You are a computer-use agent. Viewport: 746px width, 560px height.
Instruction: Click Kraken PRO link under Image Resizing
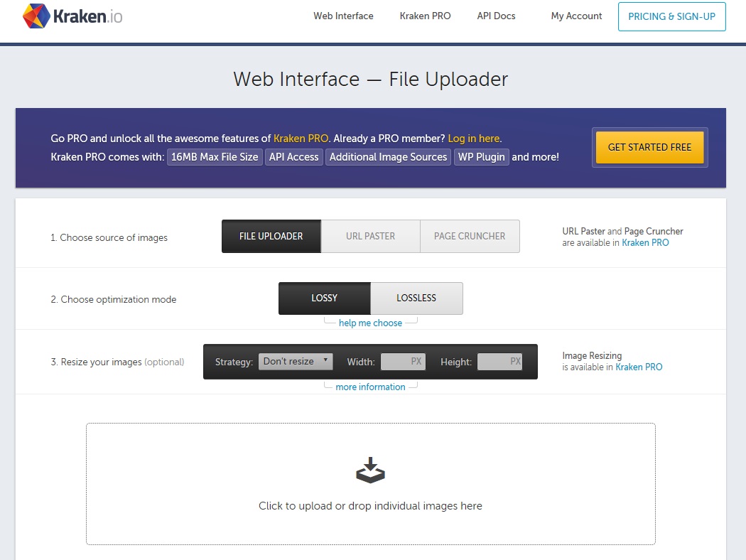pos(639,367)
